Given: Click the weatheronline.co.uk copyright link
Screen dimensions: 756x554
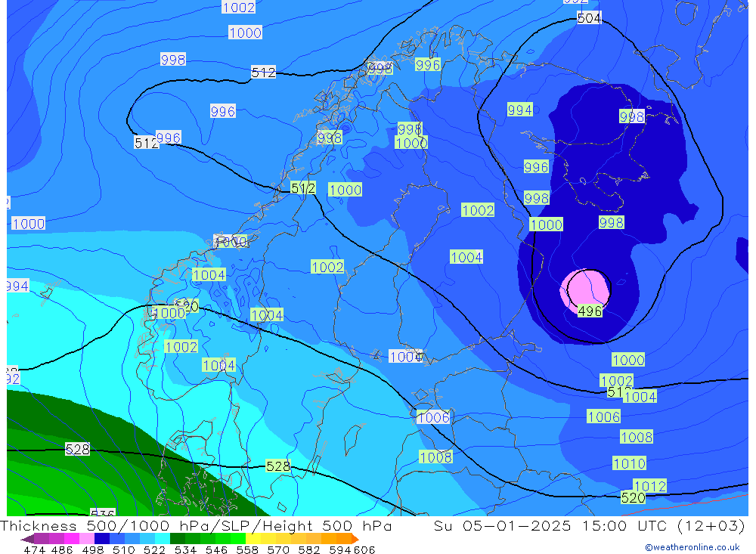Looking at the screenshot, I should point(692,547).
